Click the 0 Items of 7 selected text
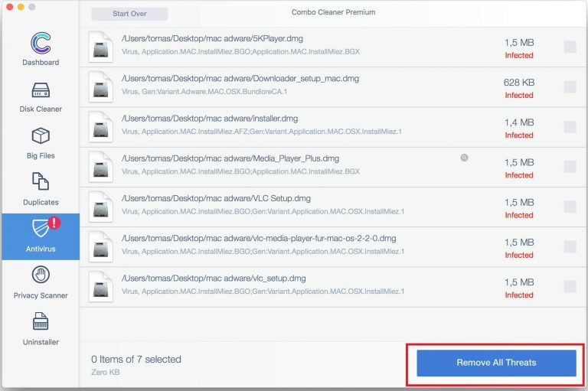The height and width of the screenshot is (391, 588). click(136, 359)
